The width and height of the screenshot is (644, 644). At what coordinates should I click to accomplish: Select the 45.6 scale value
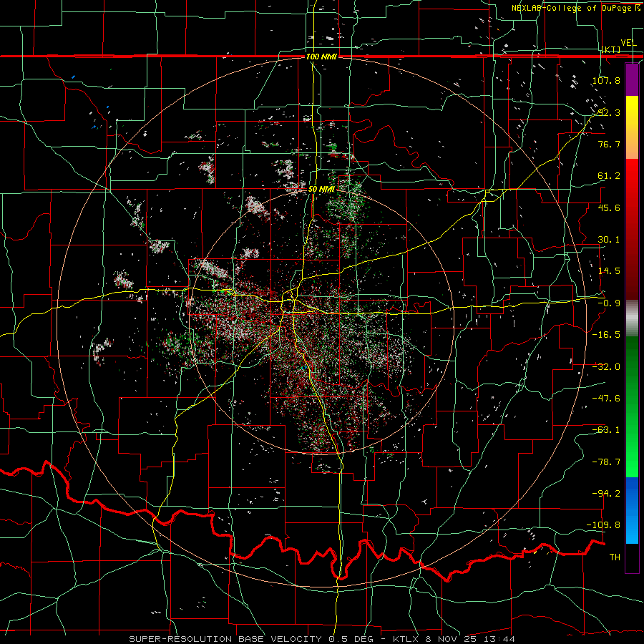pyautogui.click(x=609, y=208)
